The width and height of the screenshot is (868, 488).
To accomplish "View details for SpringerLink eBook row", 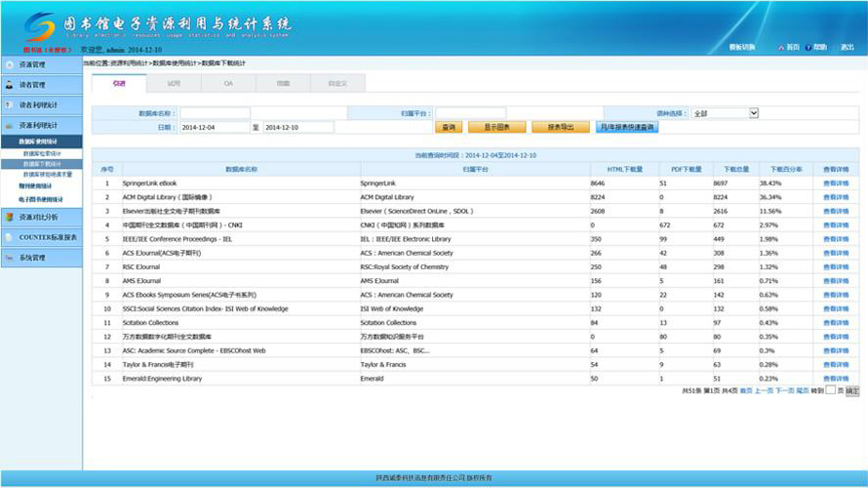I will coord(836,183).
